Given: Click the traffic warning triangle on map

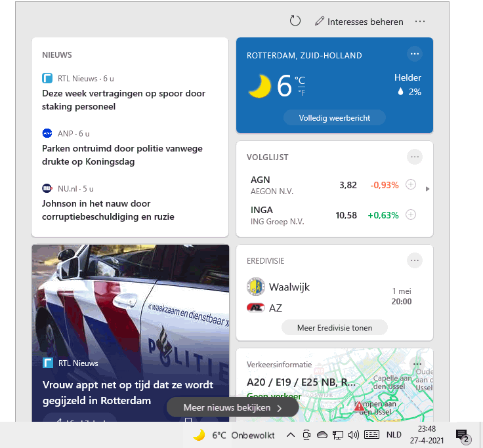Looking at the screenshot, I should (359, 407).
